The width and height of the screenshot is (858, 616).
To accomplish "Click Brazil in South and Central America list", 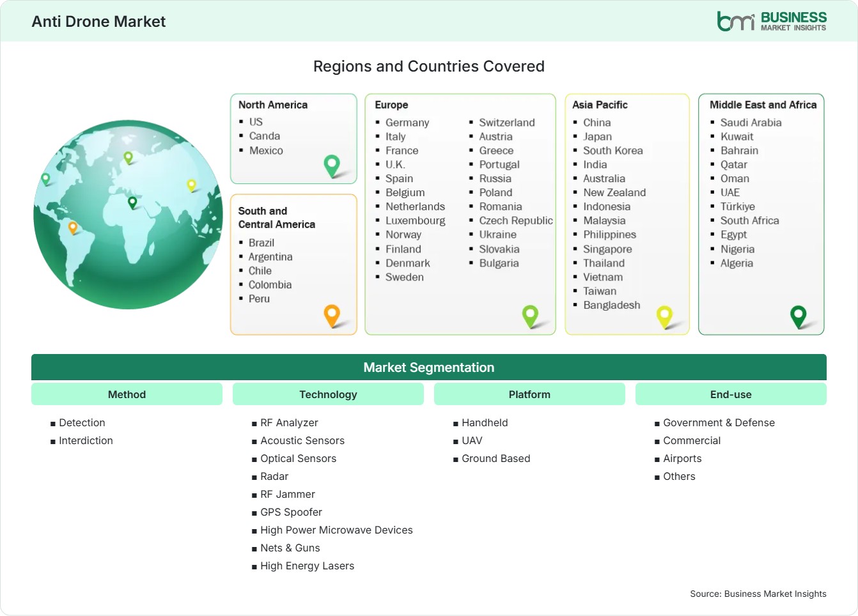I will [261, 243].
